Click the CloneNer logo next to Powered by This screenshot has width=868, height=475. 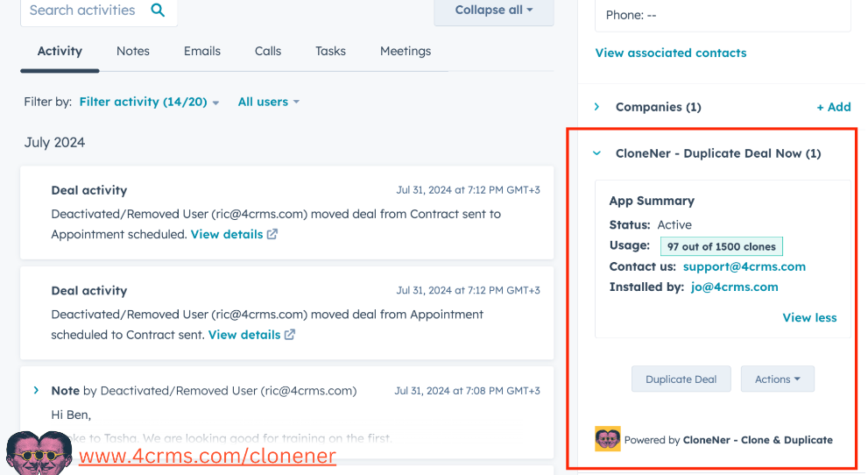pyautogui.click(x=607, y=439)
